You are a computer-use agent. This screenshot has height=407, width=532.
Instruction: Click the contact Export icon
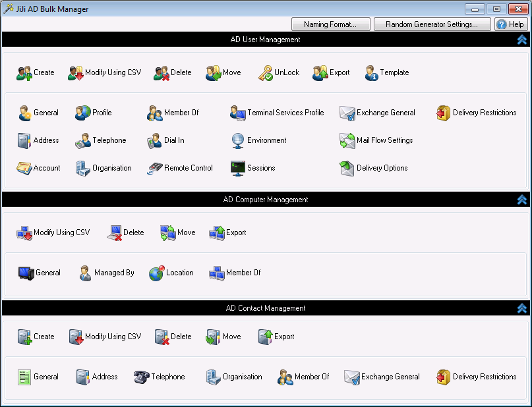click(265, 337)
